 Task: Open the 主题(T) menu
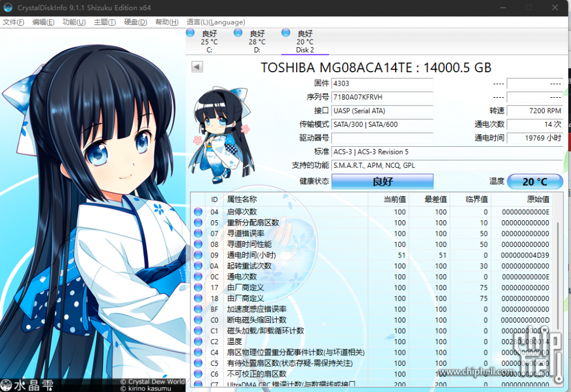105,22
